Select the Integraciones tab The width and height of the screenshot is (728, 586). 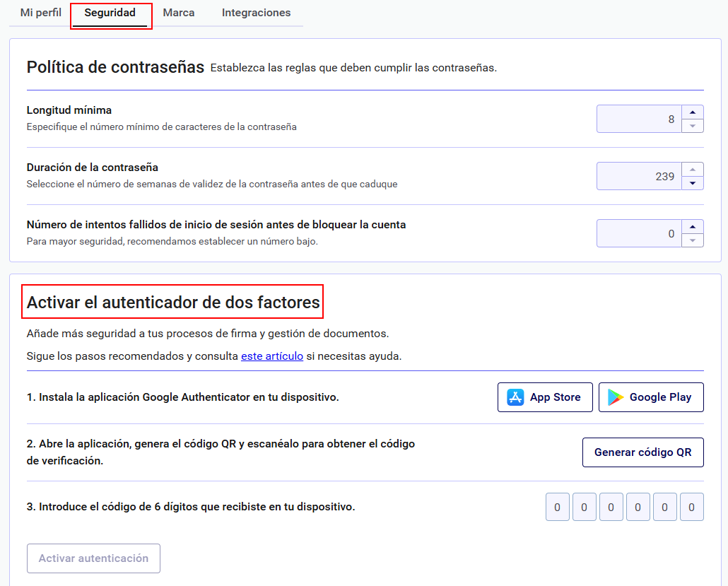[256, 12]
